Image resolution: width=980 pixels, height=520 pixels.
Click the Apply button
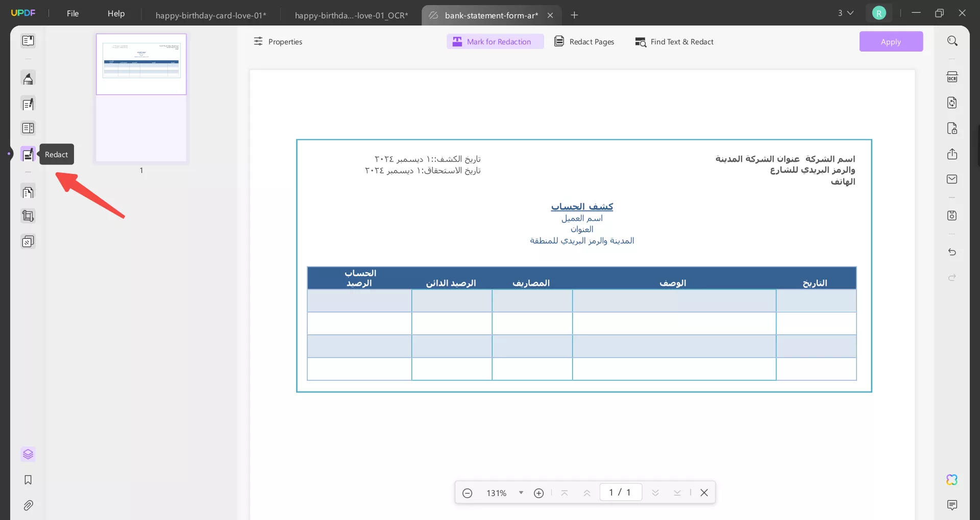(891, 41)
